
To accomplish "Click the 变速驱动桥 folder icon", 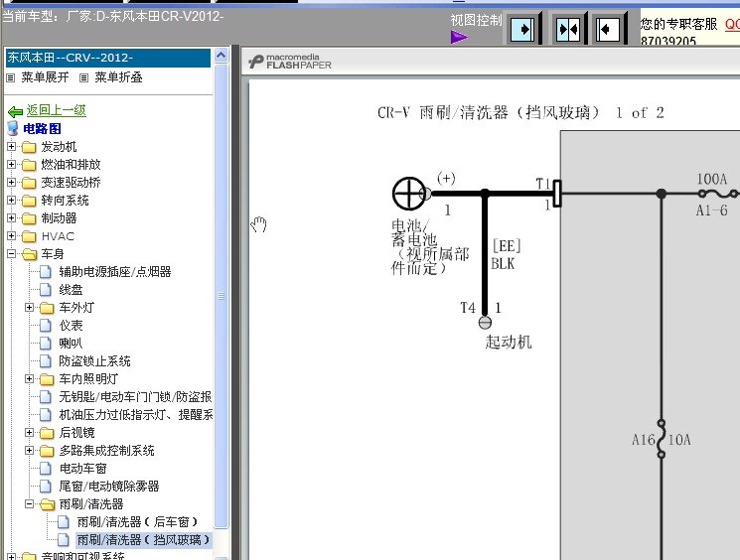I will point(29,183).
